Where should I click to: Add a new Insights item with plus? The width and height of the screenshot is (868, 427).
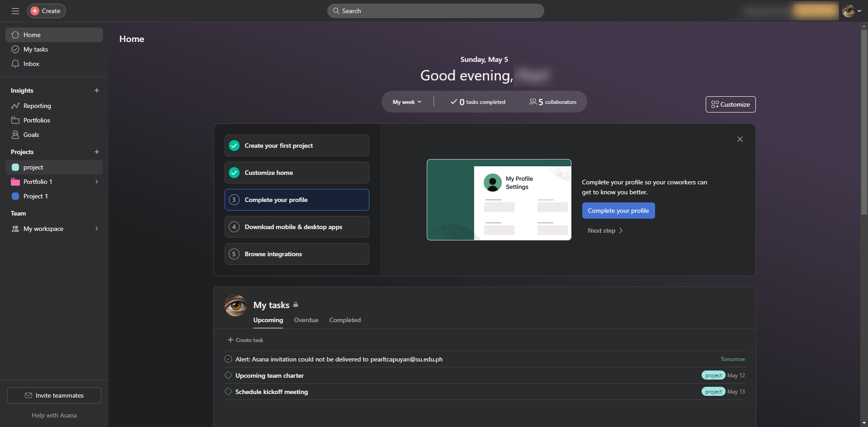(97, 90)
